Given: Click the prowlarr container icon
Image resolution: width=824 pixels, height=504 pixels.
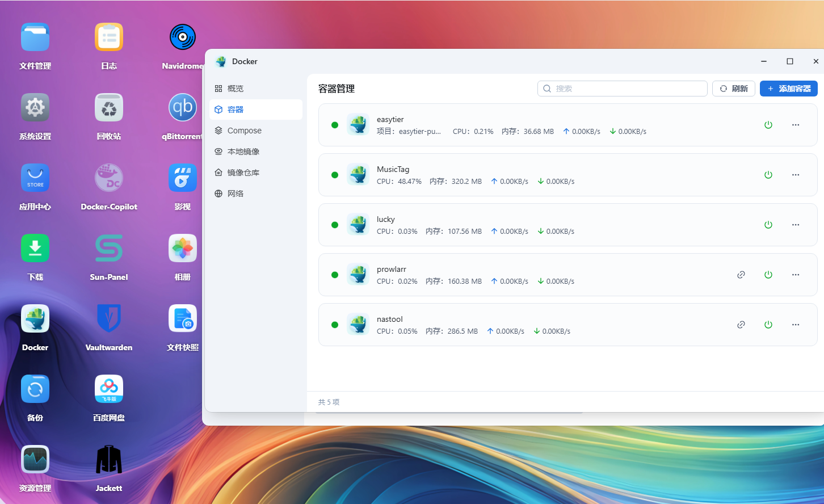Looking at the screenshot, I should [x=358, y=275].
